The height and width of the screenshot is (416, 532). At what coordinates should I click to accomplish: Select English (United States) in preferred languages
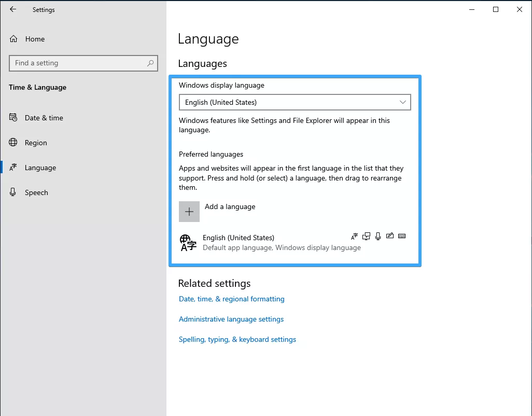click(239, 238)
